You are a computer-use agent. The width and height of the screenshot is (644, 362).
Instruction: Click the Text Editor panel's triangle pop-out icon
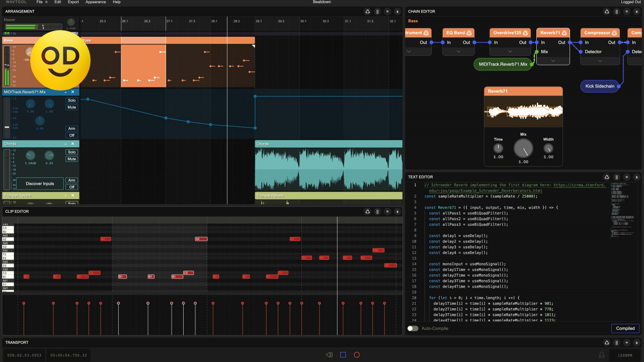pos(607,177)
